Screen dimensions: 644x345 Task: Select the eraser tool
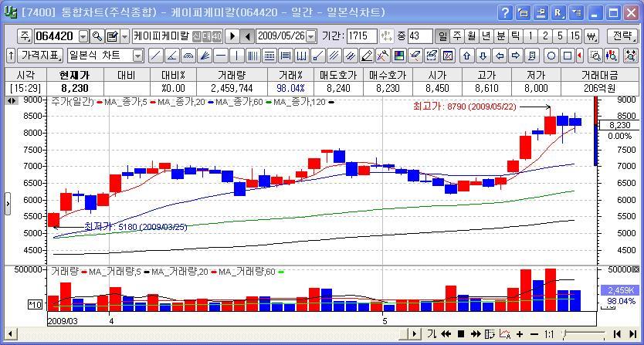[x=415, y=56]
